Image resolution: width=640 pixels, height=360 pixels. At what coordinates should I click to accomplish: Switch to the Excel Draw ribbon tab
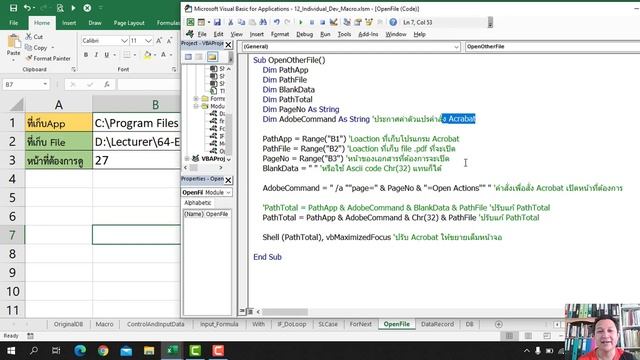(x=95, y=23)
